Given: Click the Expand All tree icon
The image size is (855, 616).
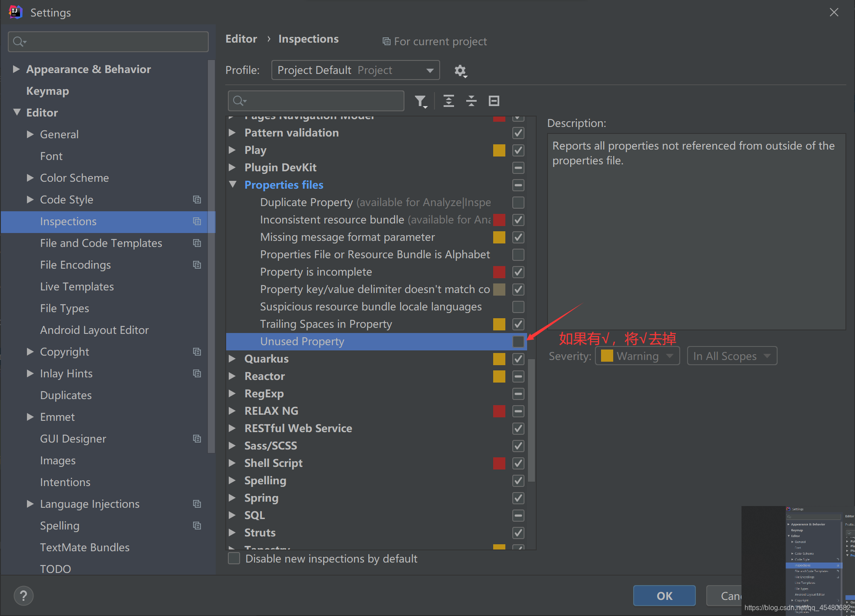Looking at the screenshot, I should click(448, 101).
